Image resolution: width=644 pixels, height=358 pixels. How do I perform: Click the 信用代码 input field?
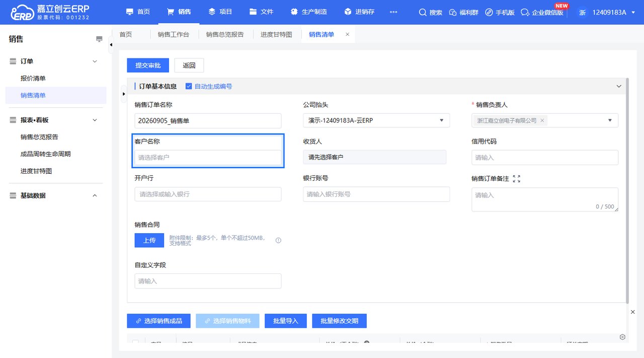545,158
